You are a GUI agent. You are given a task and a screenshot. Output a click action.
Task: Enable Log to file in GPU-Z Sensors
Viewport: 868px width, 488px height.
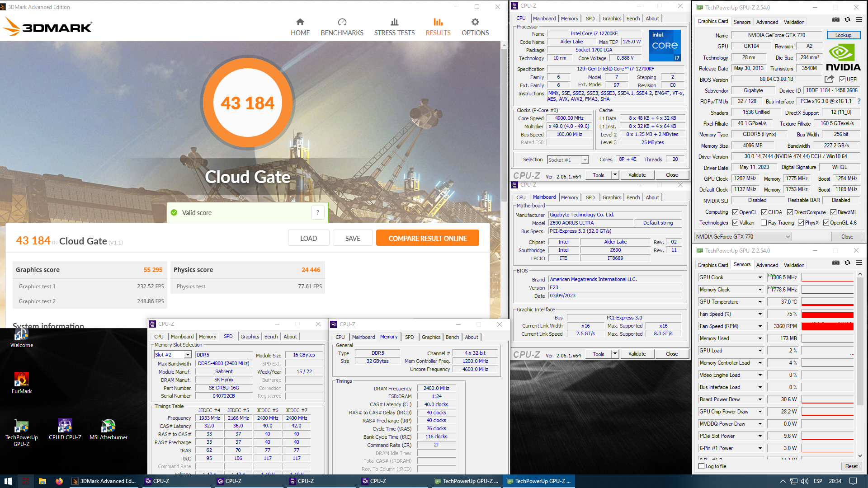coord(702,466)
